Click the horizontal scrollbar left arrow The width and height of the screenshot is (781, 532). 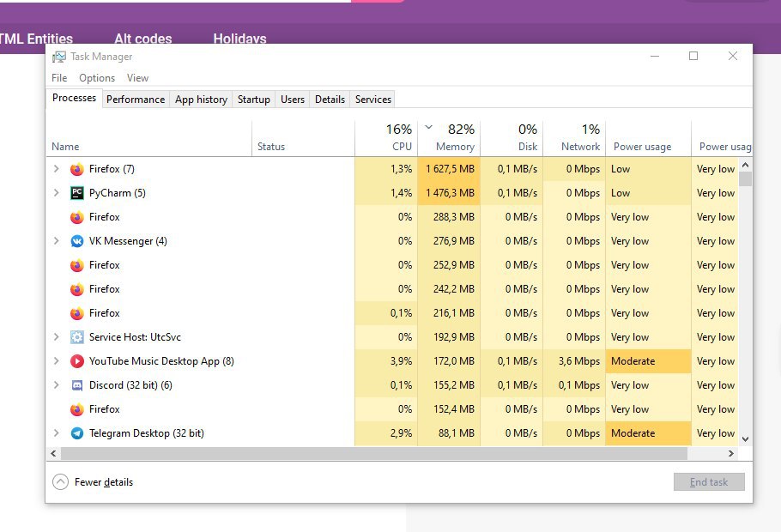[53, 453]
